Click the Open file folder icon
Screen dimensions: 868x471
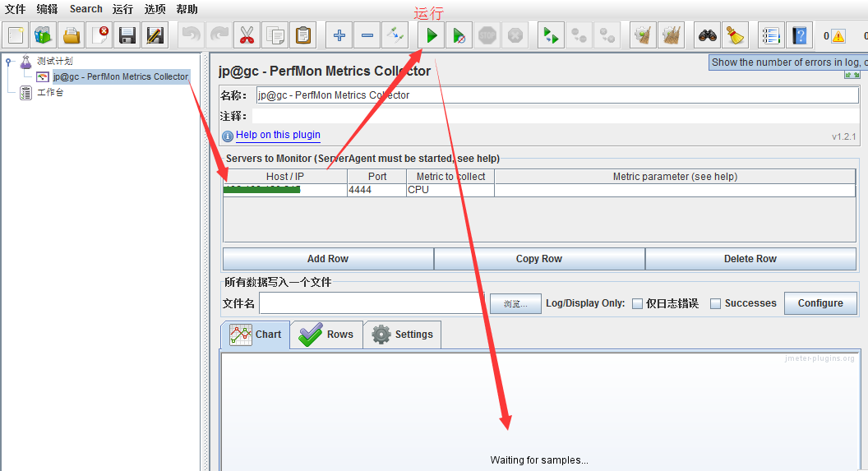[72, 35]
